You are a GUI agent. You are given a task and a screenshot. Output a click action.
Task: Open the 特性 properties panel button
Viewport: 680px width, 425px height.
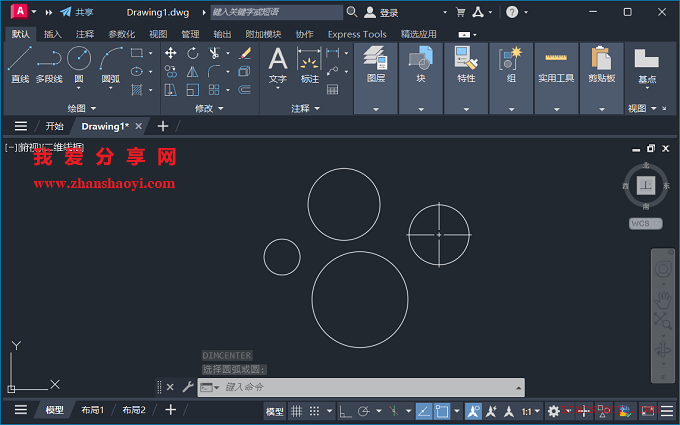pos(466,64)
